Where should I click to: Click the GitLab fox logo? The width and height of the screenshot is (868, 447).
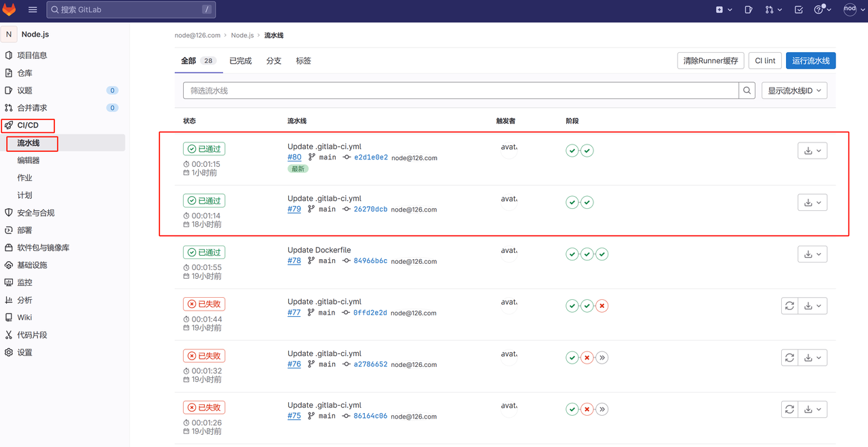pyautogui.click(x=10, y=10)
